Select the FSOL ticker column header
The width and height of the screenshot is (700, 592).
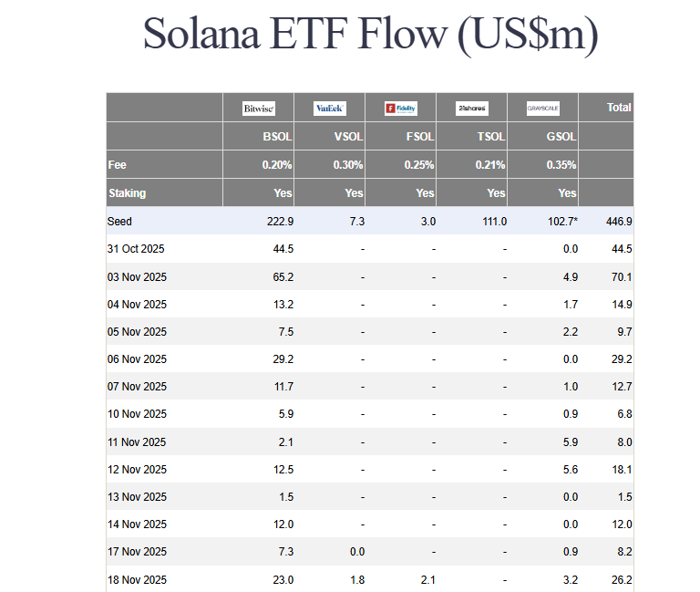click(418, 137)
